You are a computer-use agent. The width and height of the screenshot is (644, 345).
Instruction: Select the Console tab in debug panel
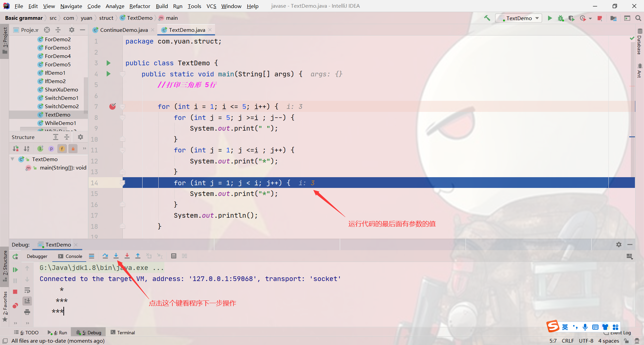pos(70,256)
